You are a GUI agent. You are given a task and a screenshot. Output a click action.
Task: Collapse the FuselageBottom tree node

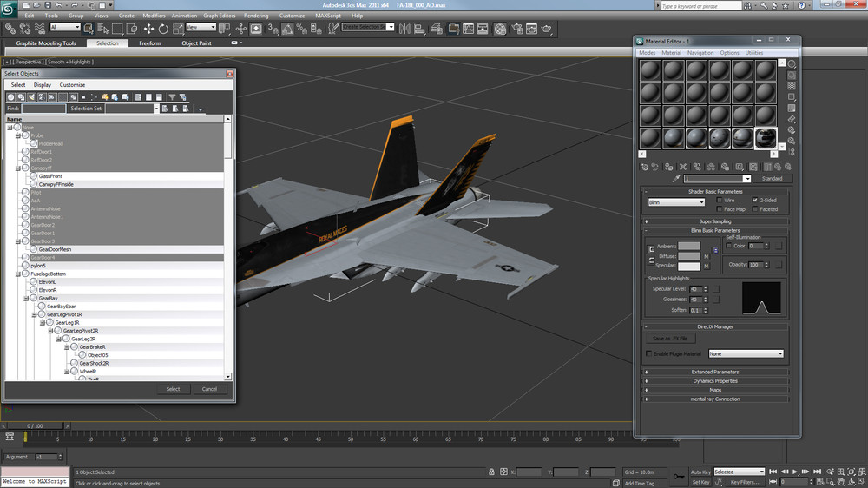[18, 274]
